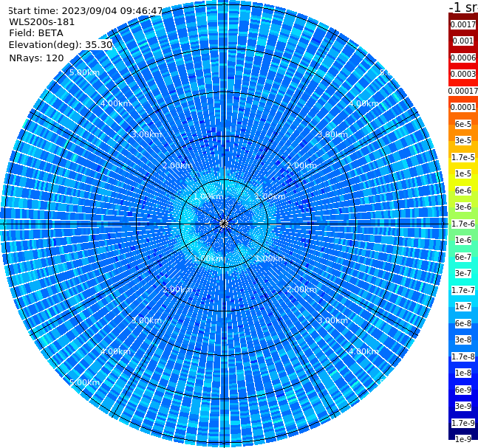Click the 0.001 colorbar value
Image resolution: width=478 pixels, height=448 pixels.
coord(463,41)
